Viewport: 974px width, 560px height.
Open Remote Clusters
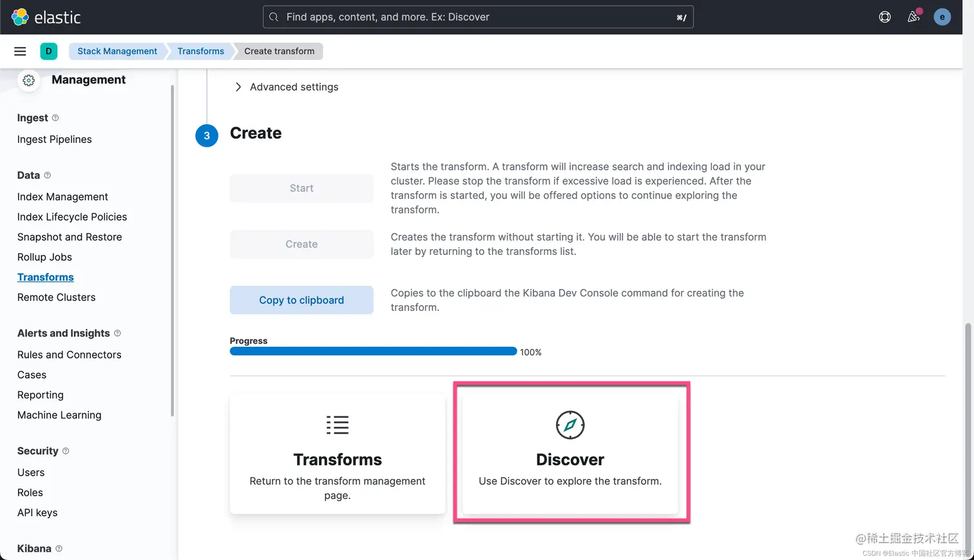coord(57,297)
